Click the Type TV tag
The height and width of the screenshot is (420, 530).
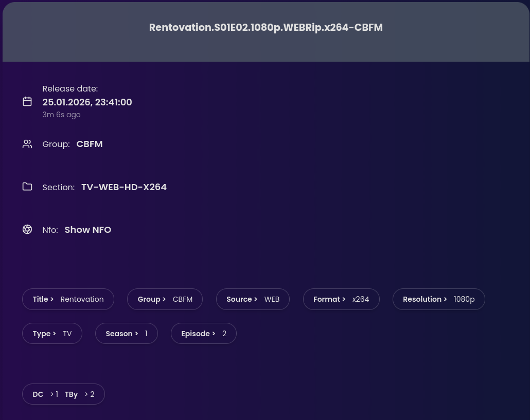click(x=52, y=334)
